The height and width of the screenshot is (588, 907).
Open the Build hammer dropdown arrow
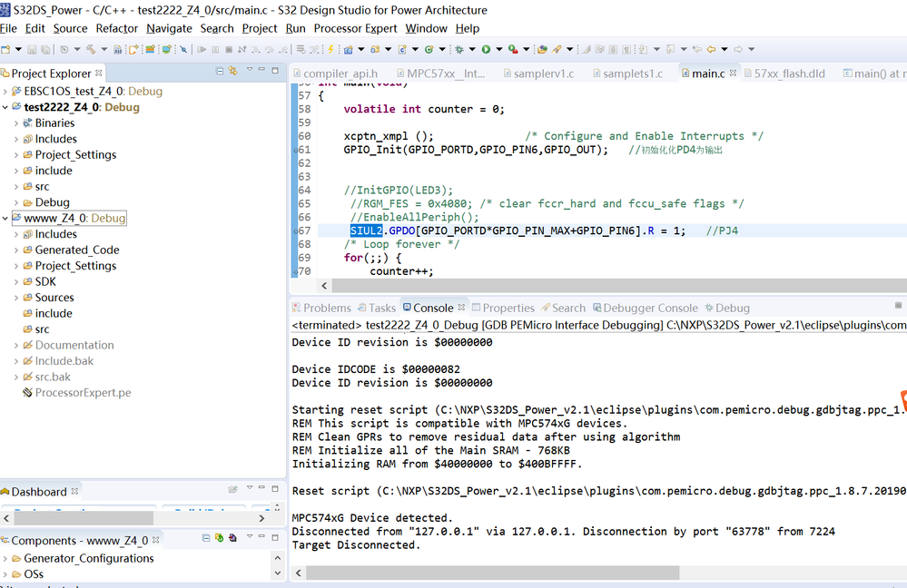pos(104,49)
